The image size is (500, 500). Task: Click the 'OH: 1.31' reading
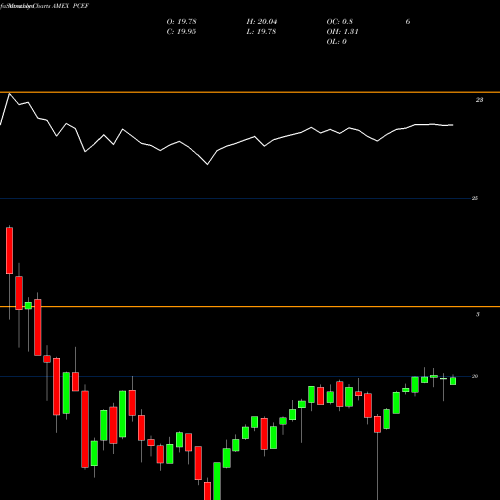pyautogui.click(x=342, y=32)
